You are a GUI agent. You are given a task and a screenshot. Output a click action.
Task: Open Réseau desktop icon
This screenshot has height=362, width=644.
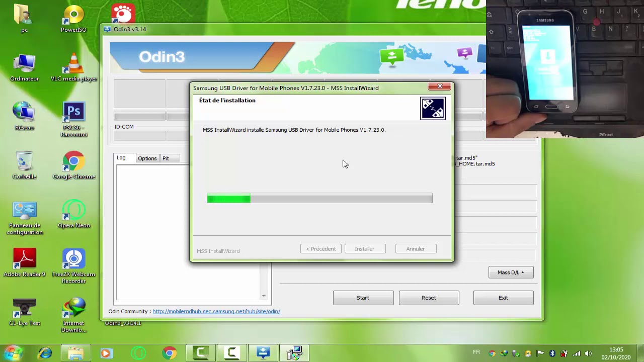[24, 117]
